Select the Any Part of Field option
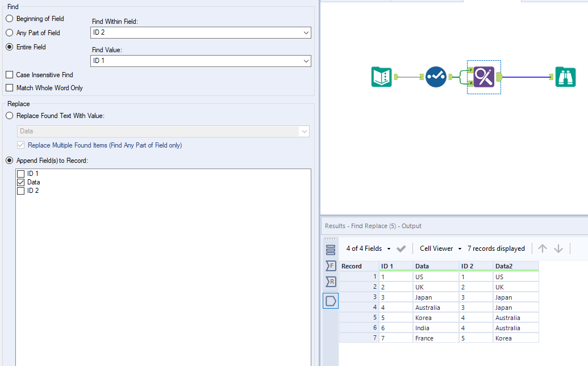This screenshot has height=366, width=588. (x=9, y=33)
